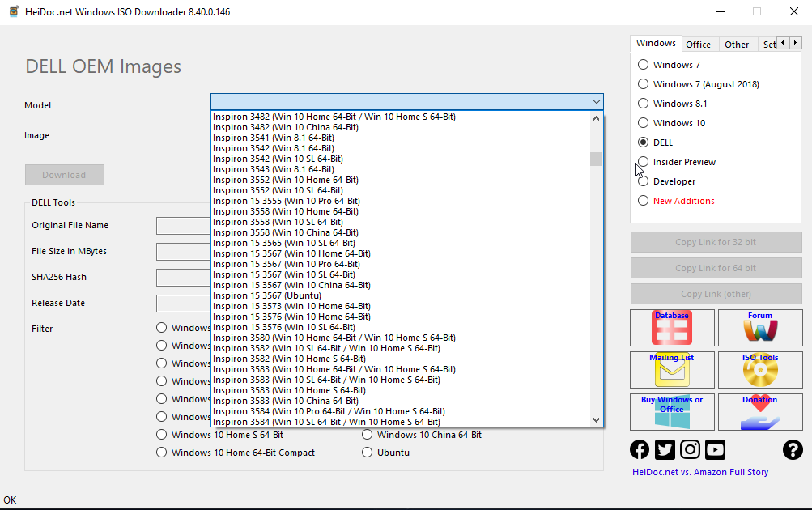This screenshot has width=812, height=510.
Task: Select Windows 7 (August 2018) option
Action: click(643, 84)
